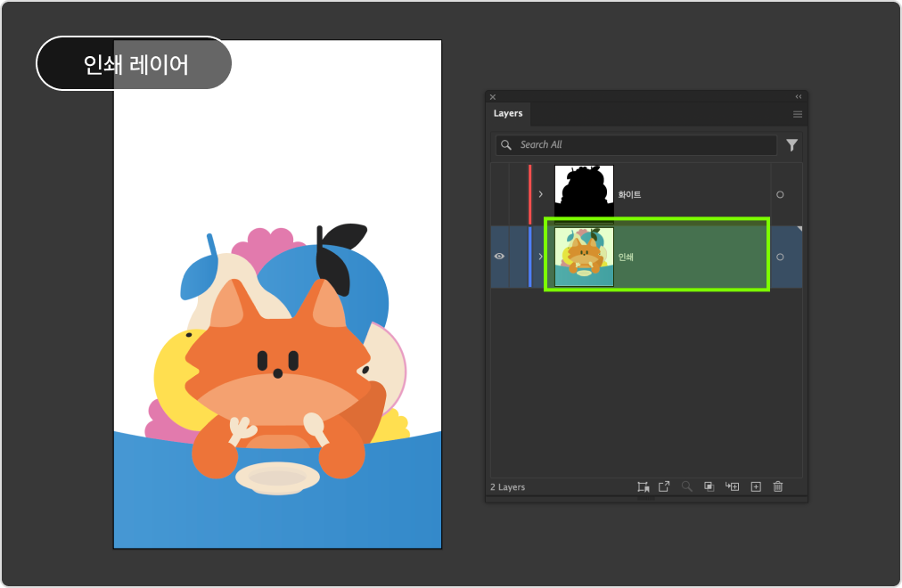Toggle lock column for 인쇄 layer
The image size is (902, 588).
[517, 257]
